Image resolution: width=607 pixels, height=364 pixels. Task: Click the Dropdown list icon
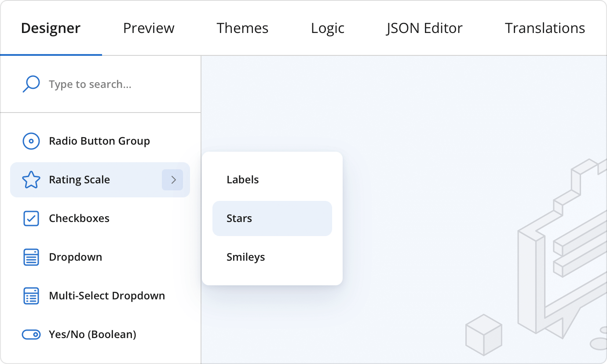coord(31,257)
